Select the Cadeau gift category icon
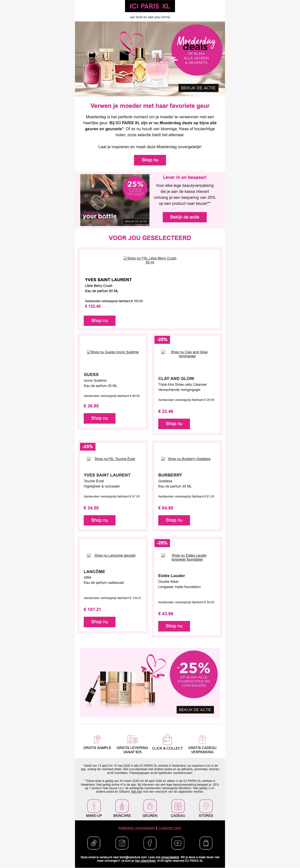Image resolution: width=300 pixels, height=868 pixels. pyautogui.click(x=178, y=806)
